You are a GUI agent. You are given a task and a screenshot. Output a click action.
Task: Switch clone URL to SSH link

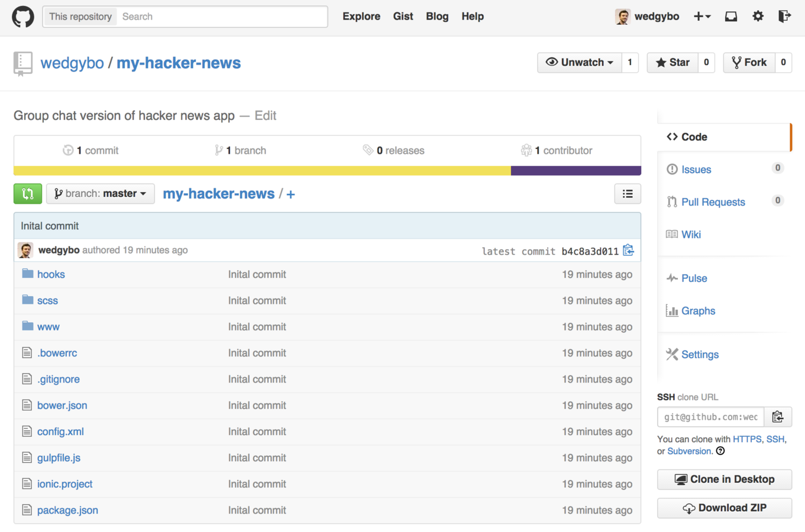pos(775,439)
